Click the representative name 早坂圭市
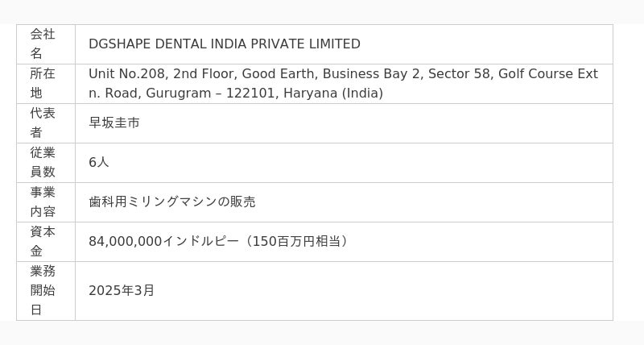The height and width of the screenshot is (345, 644). point(114,123)
